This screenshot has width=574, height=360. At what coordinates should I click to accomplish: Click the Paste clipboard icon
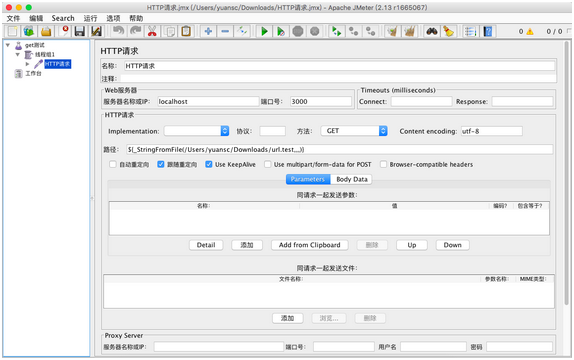[186, 31]
